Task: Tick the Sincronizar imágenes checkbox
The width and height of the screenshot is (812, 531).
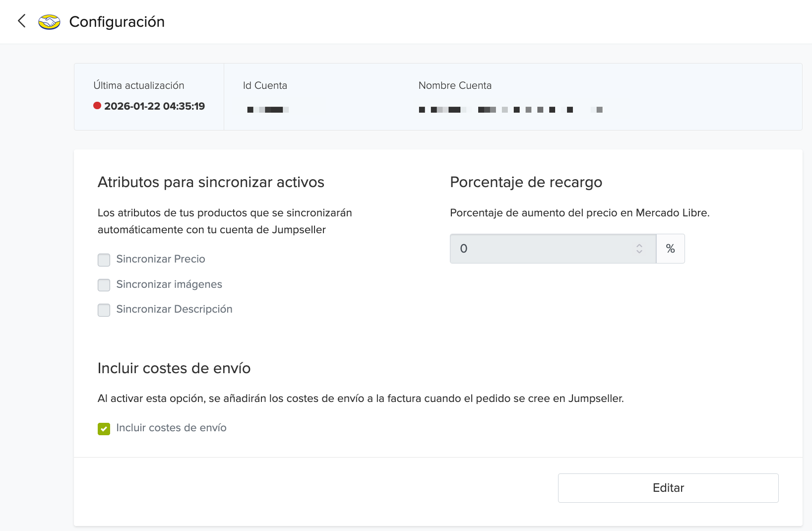Action: 104,285
